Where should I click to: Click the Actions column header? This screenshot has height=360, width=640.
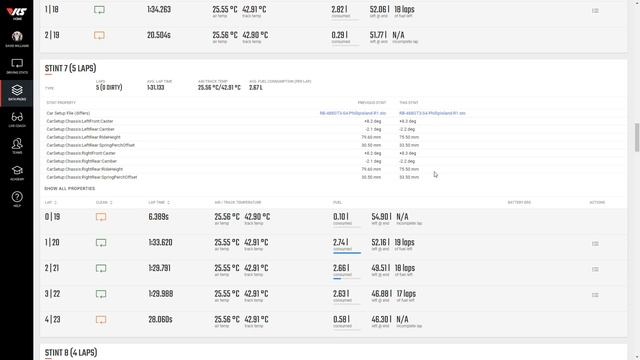pos(597,202)
